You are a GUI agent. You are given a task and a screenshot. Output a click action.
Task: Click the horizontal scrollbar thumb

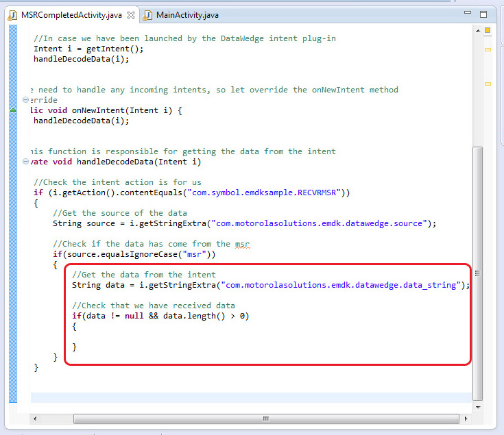click(264, 419)
